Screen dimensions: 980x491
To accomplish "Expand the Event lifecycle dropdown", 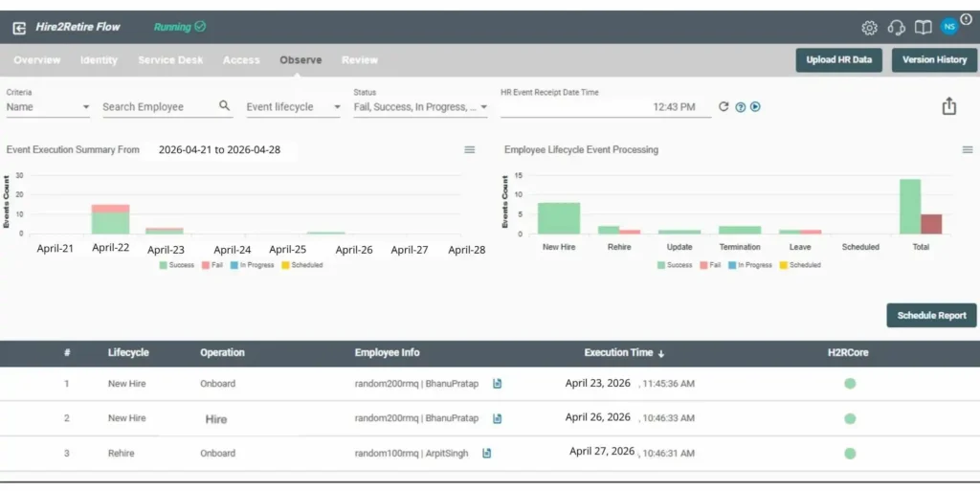I will coord(293,107).
